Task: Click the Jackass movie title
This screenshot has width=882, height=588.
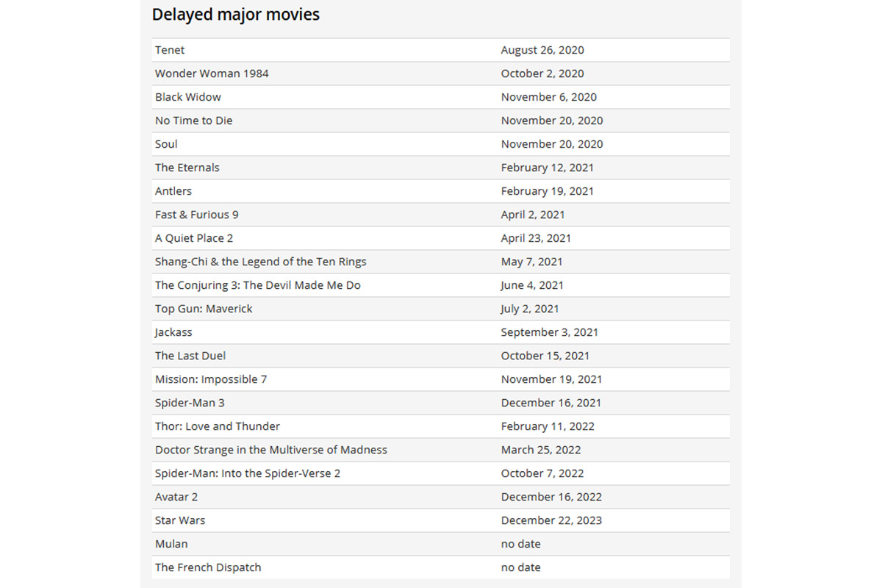Action: click(x=173, y=332)
